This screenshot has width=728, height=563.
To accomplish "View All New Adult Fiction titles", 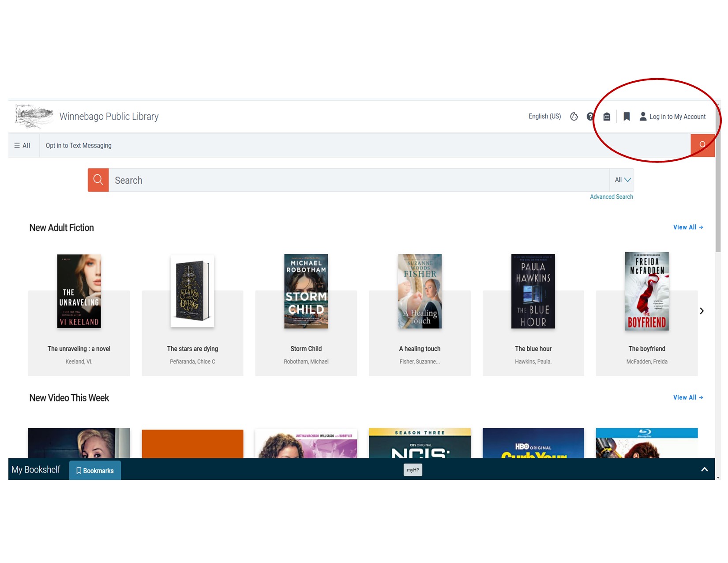I will 688,227.
